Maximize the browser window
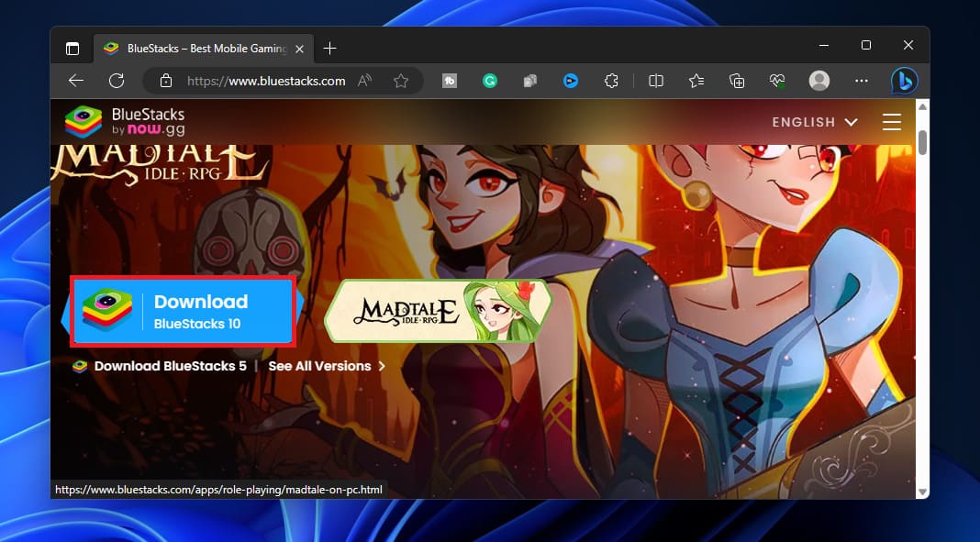The width and height of the screenshot is (980, 542). tap(865, 45)
